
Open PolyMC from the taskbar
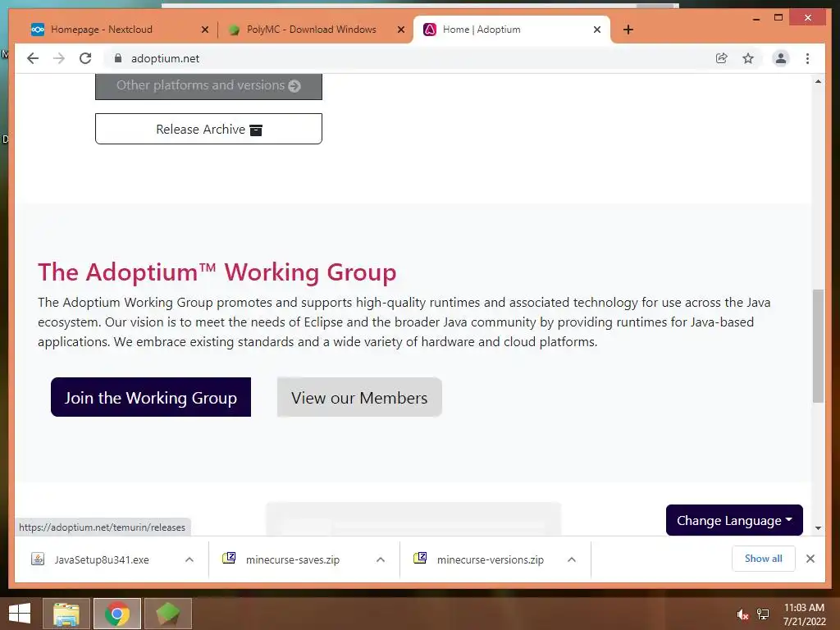[x=167, y=614]
